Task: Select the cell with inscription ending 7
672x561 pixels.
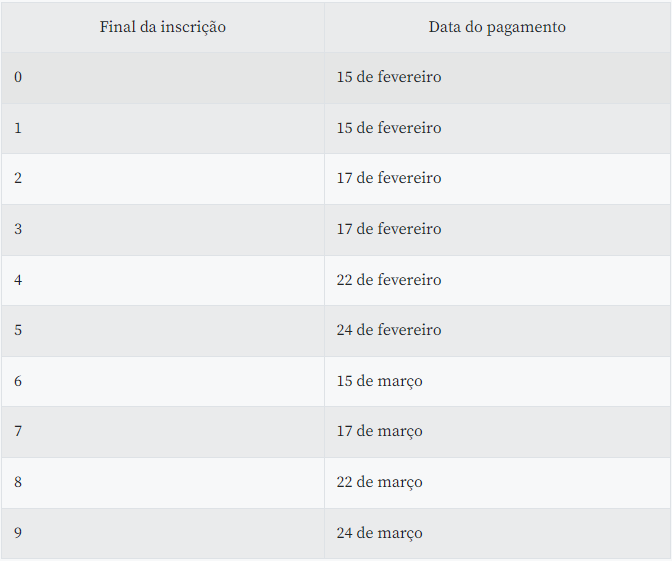Action: (163, 432)
